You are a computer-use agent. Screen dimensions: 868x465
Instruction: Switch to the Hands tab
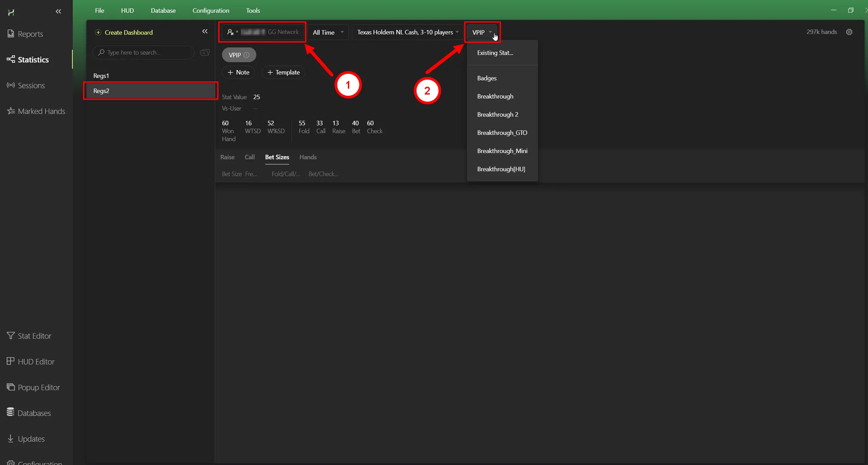(x=308, y=157)
